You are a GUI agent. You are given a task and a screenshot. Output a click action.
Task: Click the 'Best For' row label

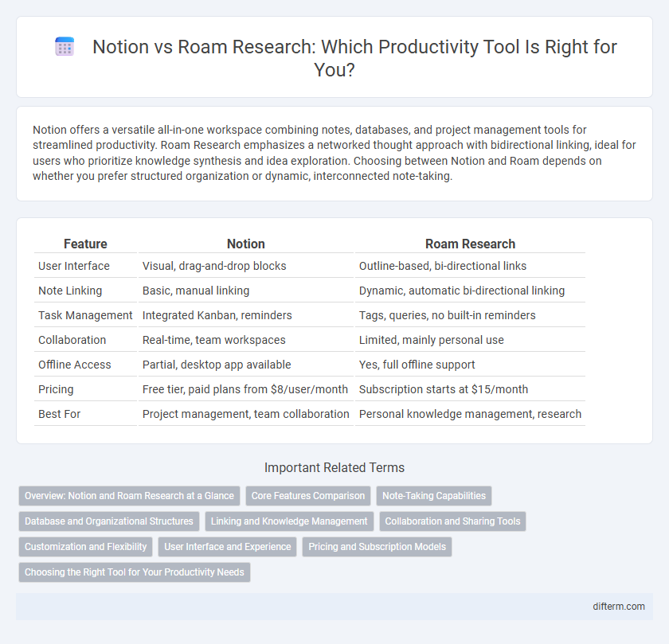59,415
